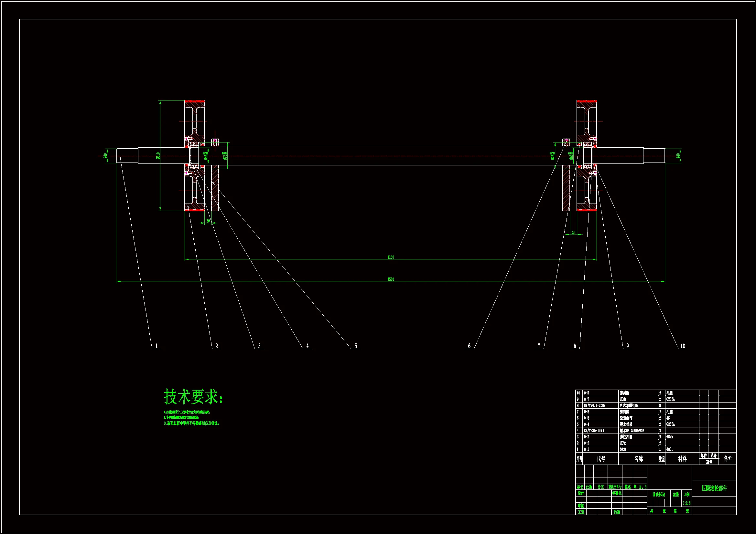Select the 20 dimension under left wheel

coord(208,221)
